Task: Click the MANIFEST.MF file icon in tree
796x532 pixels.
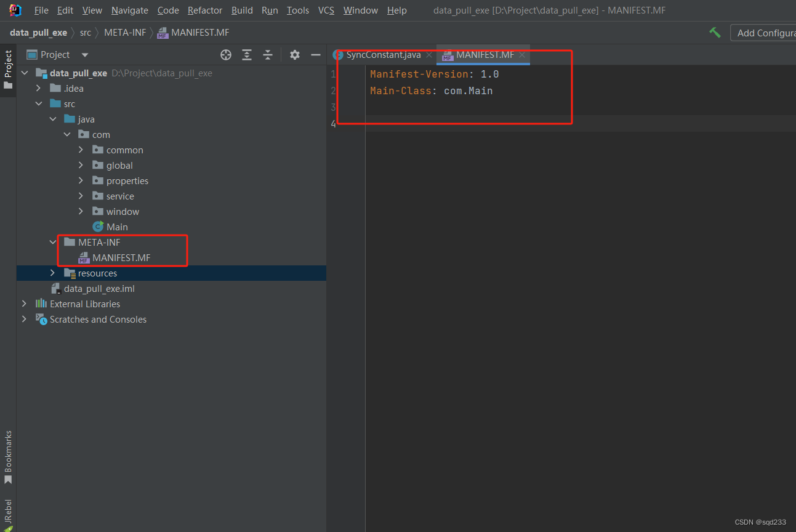Action: pyautogui.click(x=84, y=257)
